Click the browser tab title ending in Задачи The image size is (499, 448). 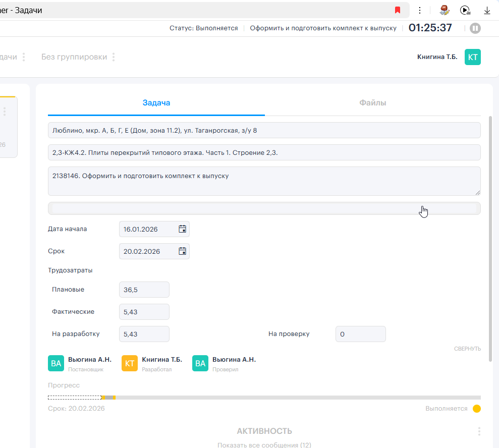[21, 10]
